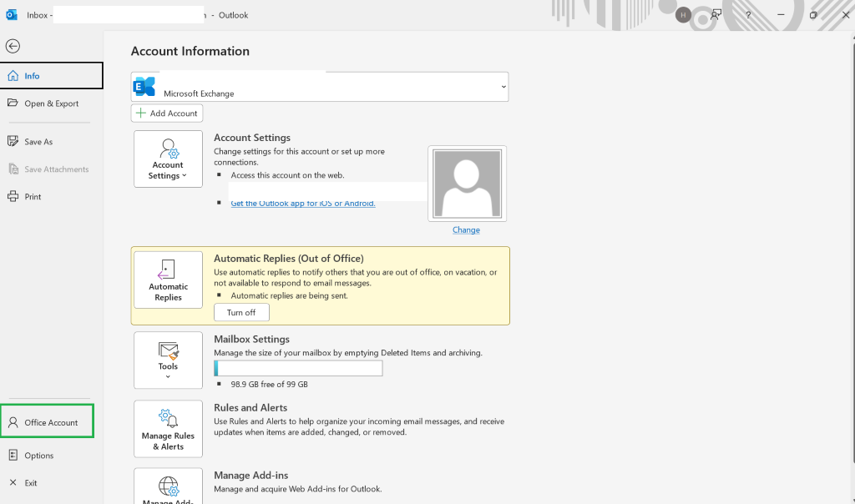Open the Account Settings dropdown button
855x504 pixels.
pos(168,159)
